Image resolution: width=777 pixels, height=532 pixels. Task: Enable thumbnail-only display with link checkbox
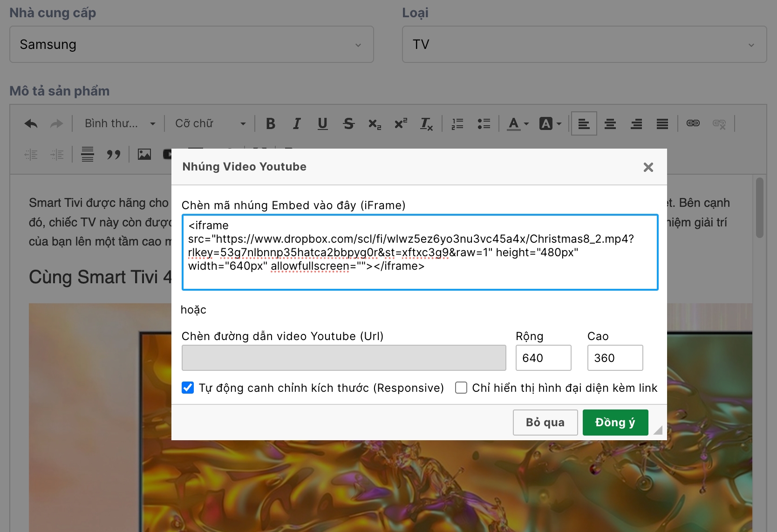[461, 388]
